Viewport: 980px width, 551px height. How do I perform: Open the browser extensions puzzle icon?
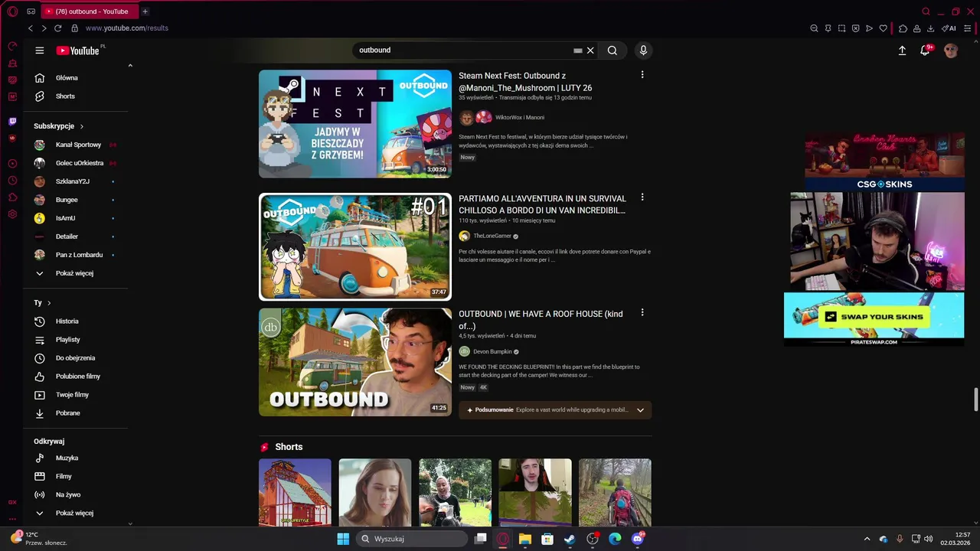903,28
